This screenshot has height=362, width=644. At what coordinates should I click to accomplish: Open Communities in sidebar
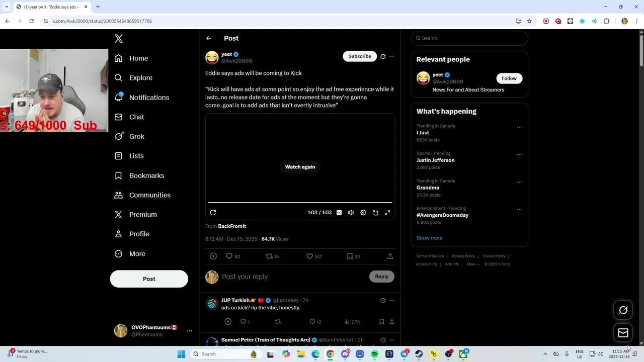tap(142, 195)
